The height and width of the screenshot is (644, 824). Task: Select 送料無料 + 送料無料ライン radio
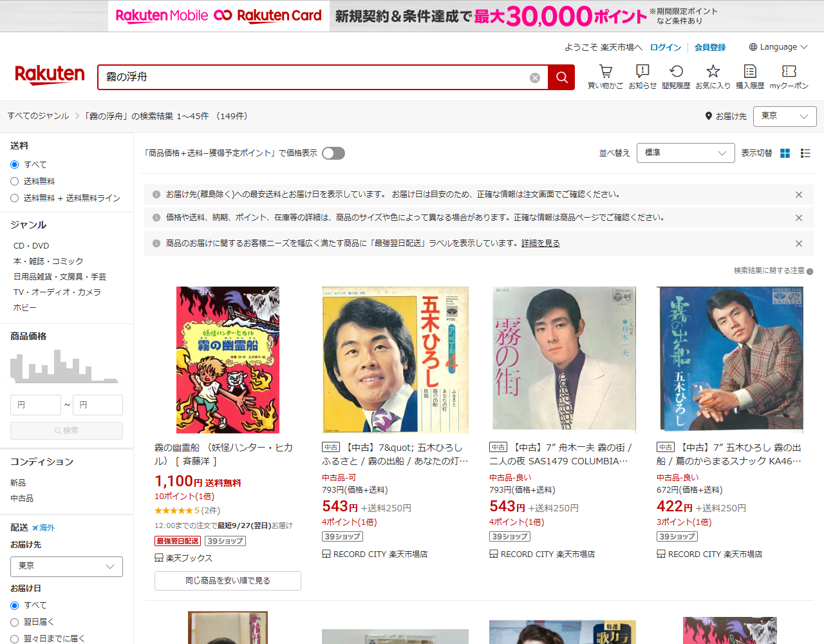[14, 198]
